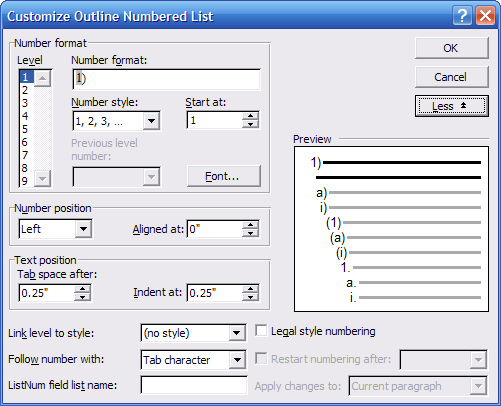Increase Tab space after using up arrow

pos(82,289)
